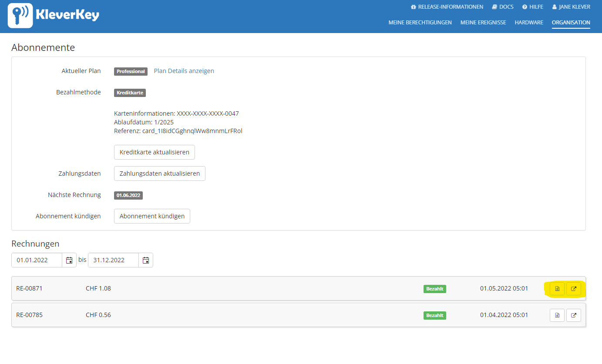Open Release-Informationen in the top bar
The height and width of the screenshot is (364, 602).
click(447, 7)
